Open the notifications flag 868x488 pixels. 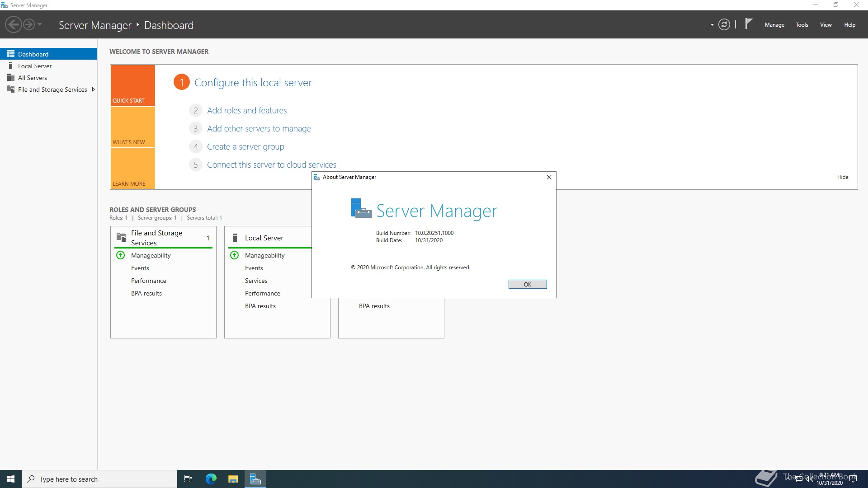(x=749, y=23)
